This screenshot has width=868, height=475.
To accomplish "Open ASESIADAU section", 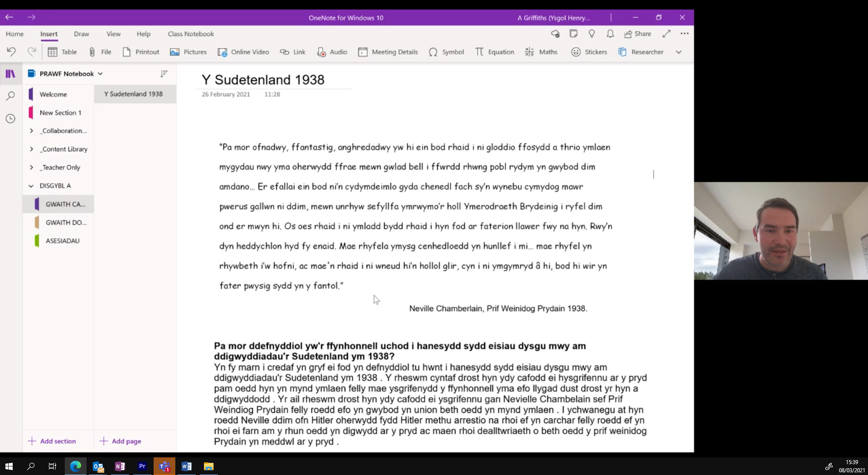I will pyautogui.click(x=58, y=241).
